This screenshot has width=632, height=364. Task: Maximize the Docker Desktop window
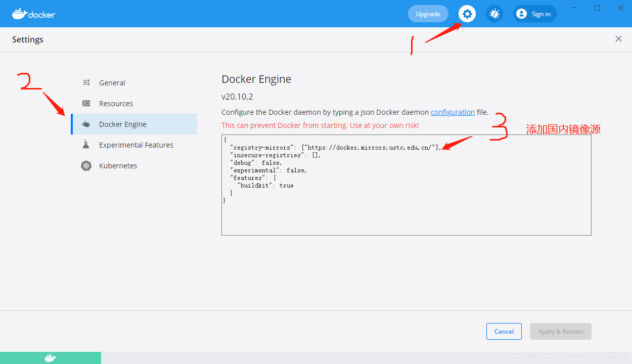pyautogui.click(x=597, y=8)
